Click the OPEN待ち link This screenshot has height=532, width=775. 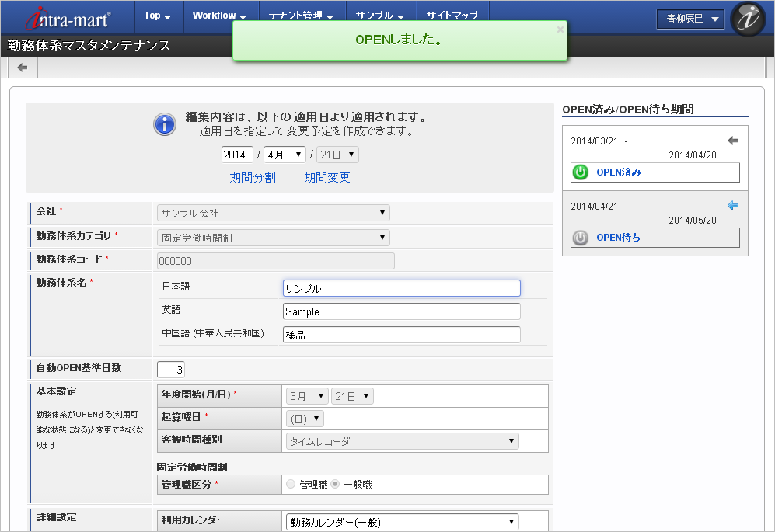618,238
